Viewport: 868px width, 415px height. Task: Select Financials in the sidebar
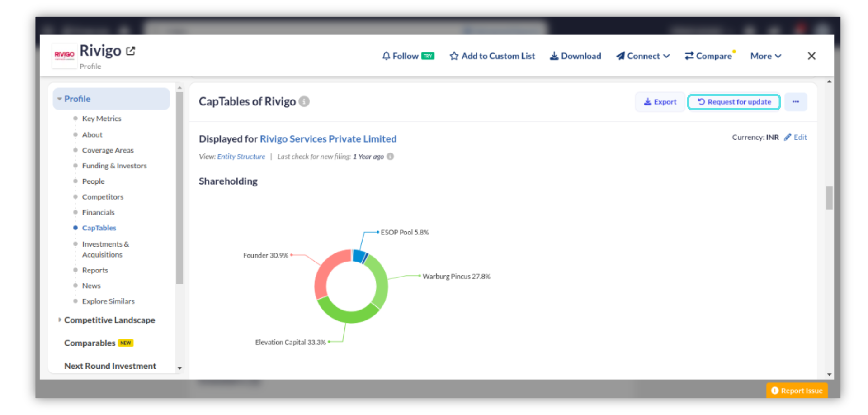[x=98, y=212]
